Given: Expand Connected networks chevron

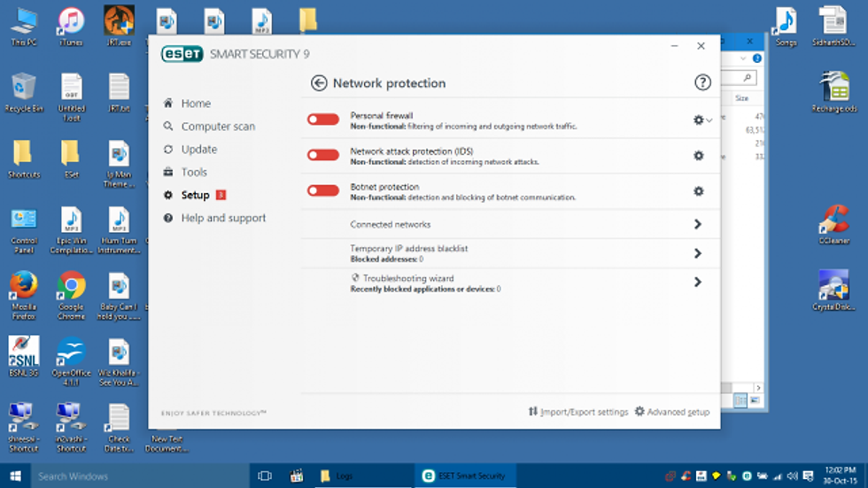Looking at the screenshot, I should [698, 224].
